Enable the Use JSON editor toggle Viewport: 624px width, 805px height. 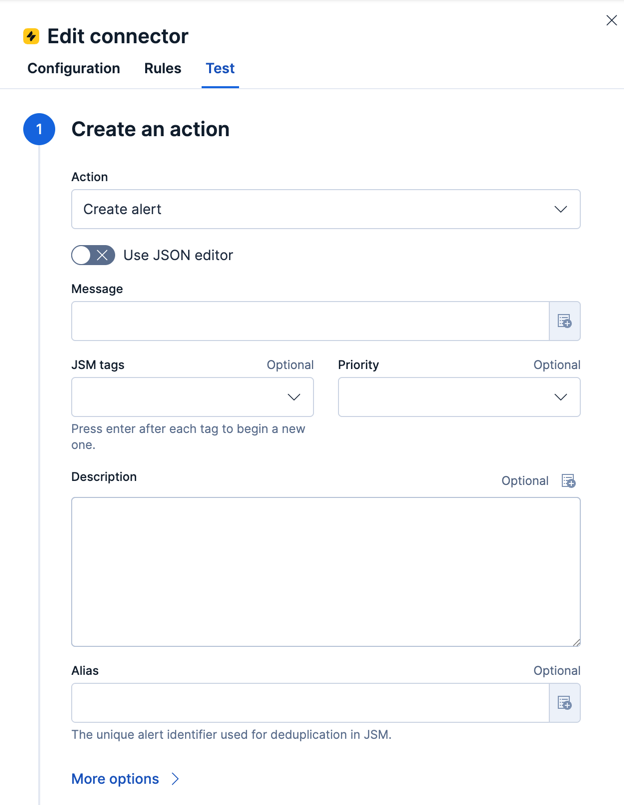pyautogui.click(x=93, y=255)
